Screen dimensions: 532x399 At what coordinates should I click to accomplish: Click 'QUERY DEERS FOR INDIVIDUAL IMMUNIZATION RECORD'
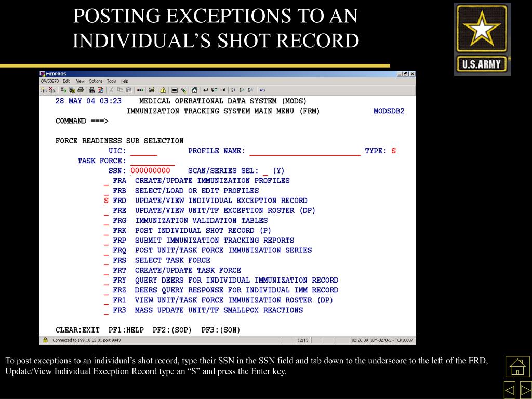(x=236, y=280)
